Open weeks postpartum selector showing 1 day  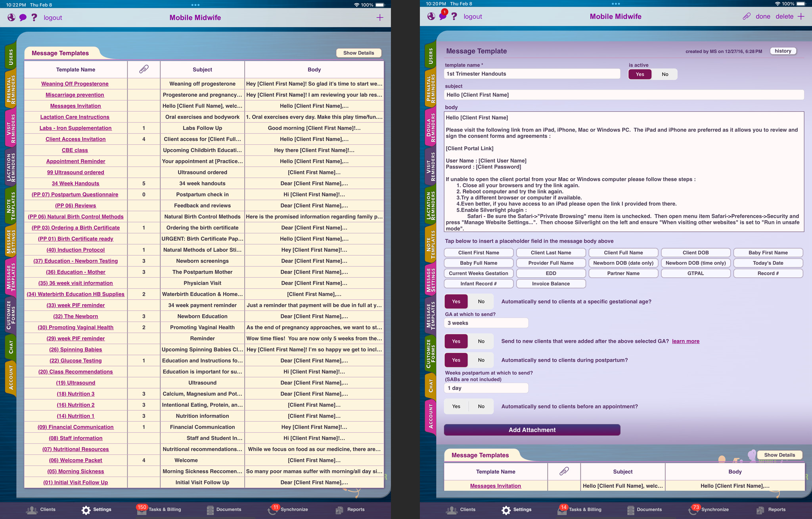486,388
